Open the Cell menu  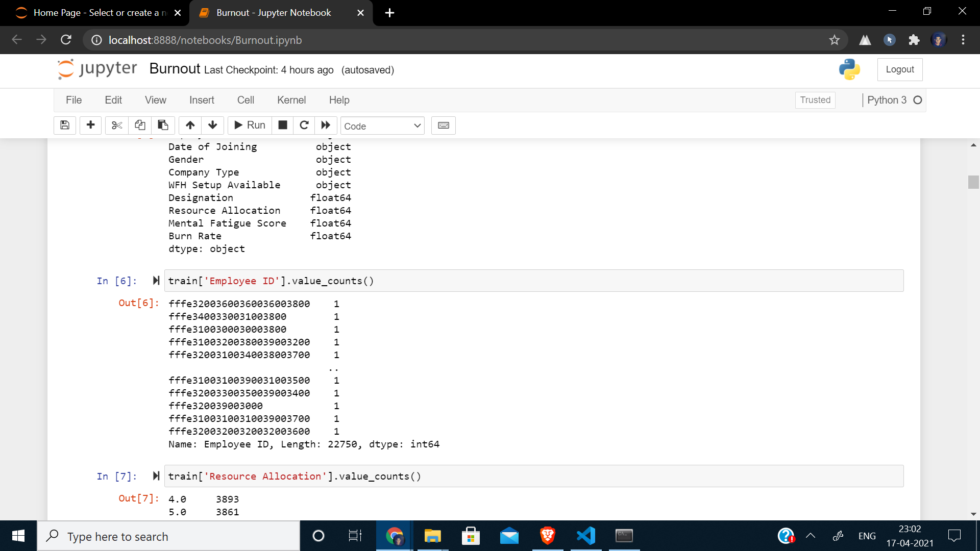245,100
